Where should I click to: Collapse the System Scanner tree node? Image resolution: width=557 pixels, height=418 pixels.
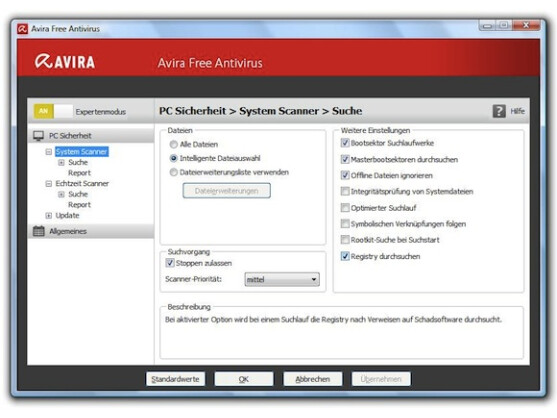point(49,152)
